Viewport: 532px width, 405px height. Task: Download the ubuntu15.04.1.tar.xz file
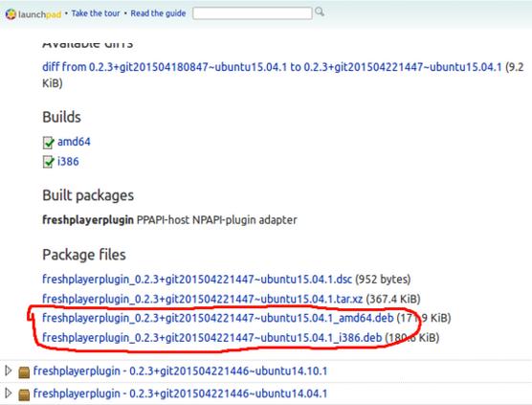[203, 299]
